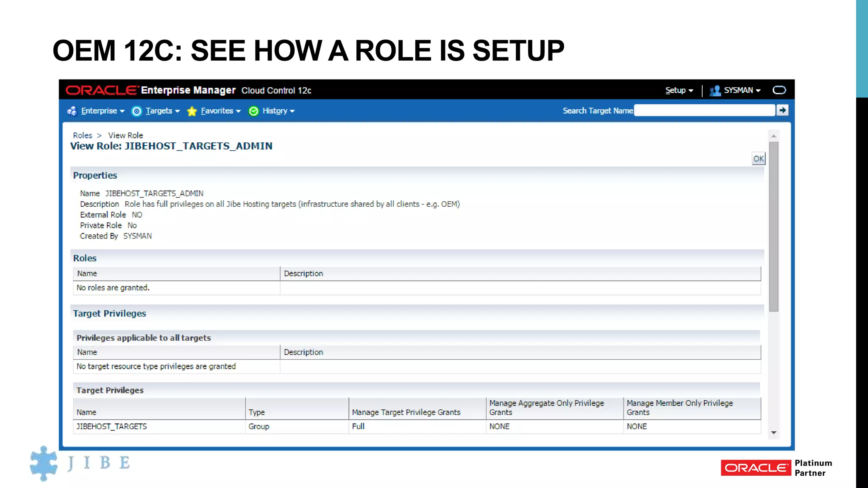Click the Search Target Name field
The height and width of the screenshot is (488, 868).
point(704,111)
